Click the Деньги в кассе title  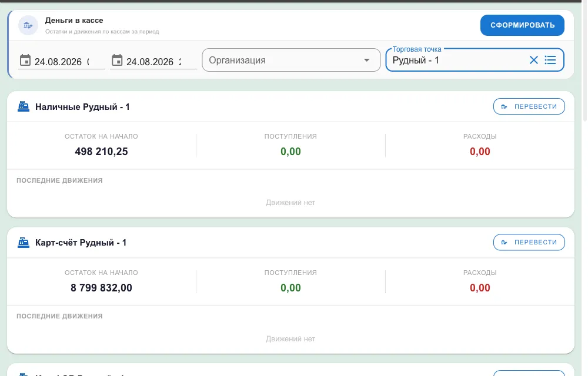[74, 21]
